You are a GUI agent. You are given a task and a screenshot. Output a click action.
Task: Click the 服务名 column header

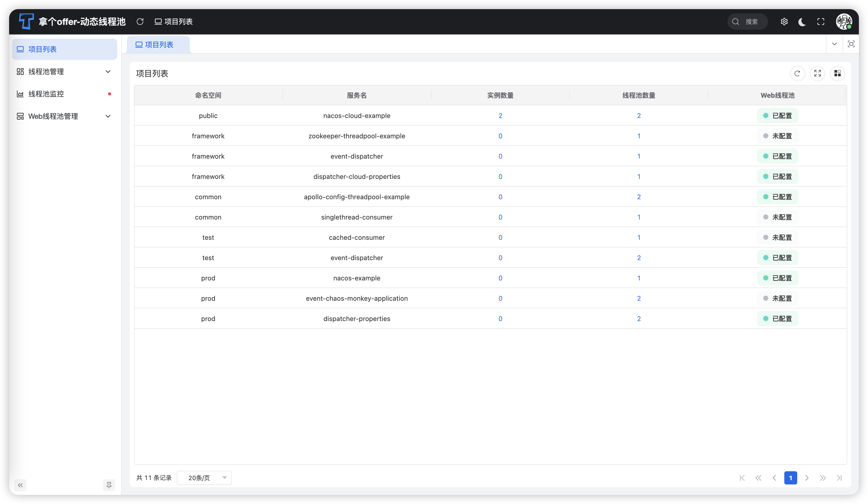pyautogui.click(x=356, y=95)
